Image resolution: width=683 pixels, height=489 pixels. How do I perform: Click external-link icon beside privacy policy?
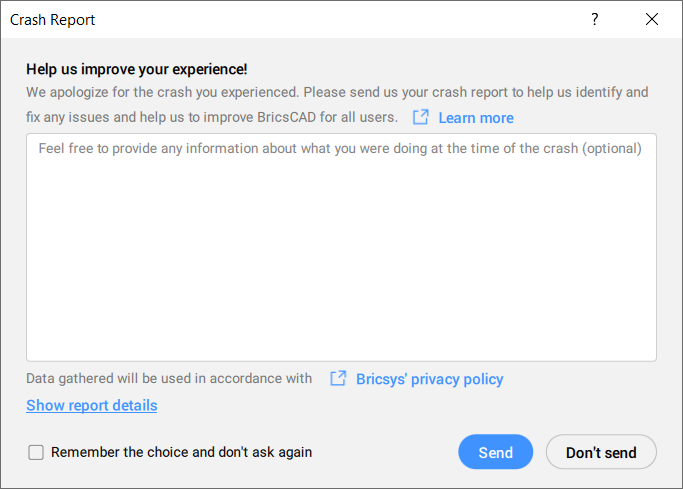click(339, 379)
